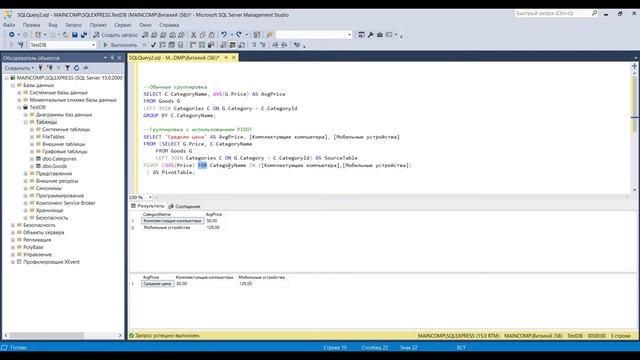Click the Save All icon in toolbar
This screenshot has width=640, height=360.
pyautogui.click(x=84, y=35)
